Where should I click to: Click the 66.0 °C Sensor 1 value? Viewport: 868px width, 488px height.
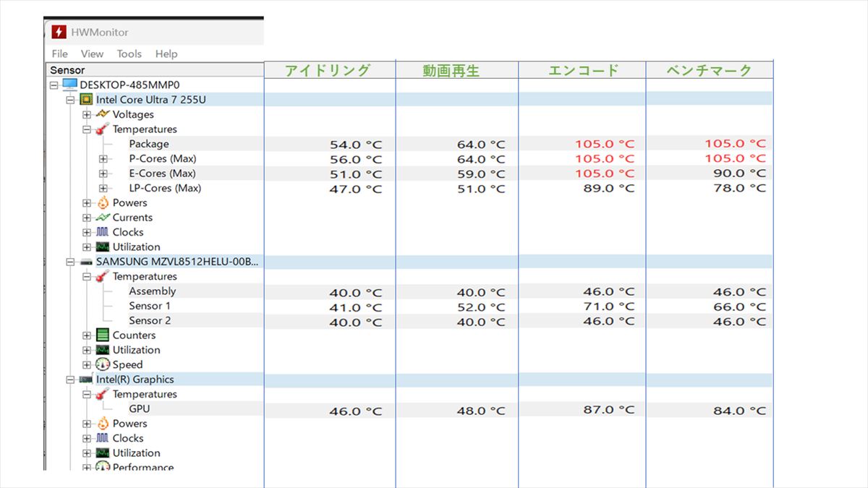pos(739,307)
